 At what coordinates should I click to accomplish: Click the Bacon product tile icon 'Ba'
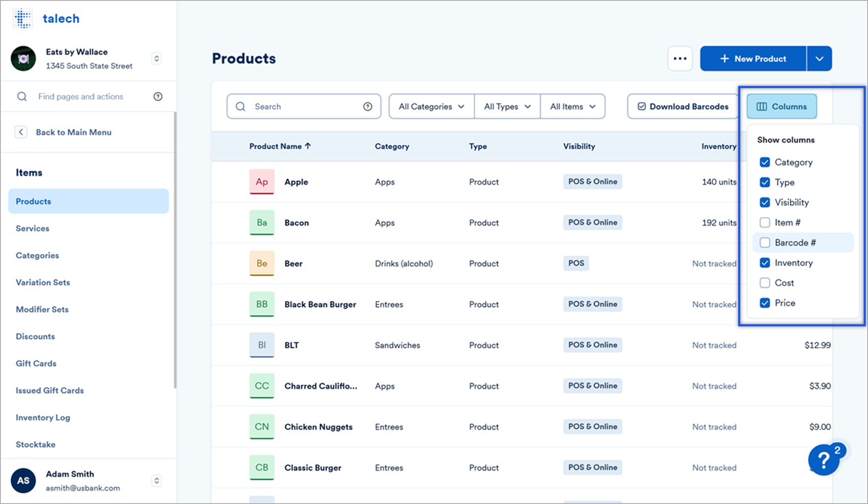[x=262, y=223]
